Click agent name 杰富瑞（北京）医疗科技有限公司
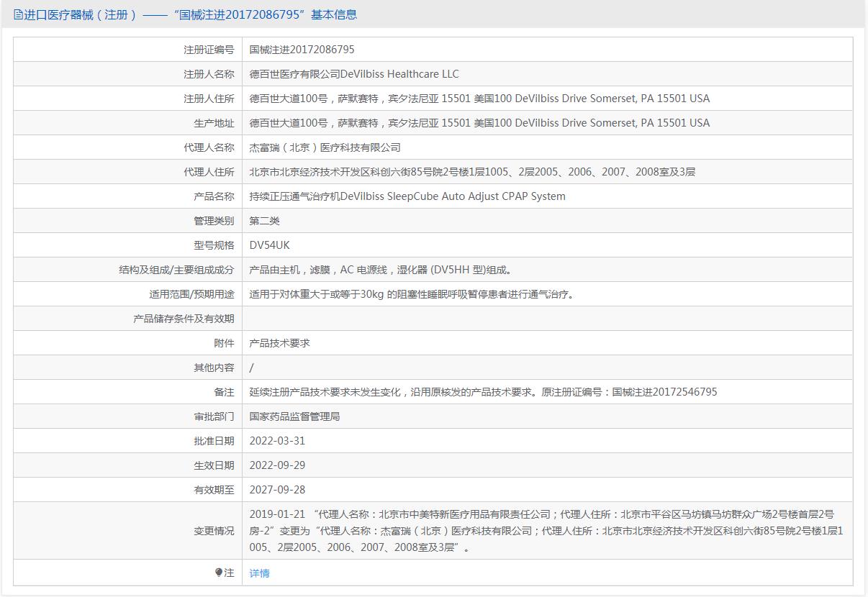The height and width of the screenshot is (597, 868). (325, 147)
